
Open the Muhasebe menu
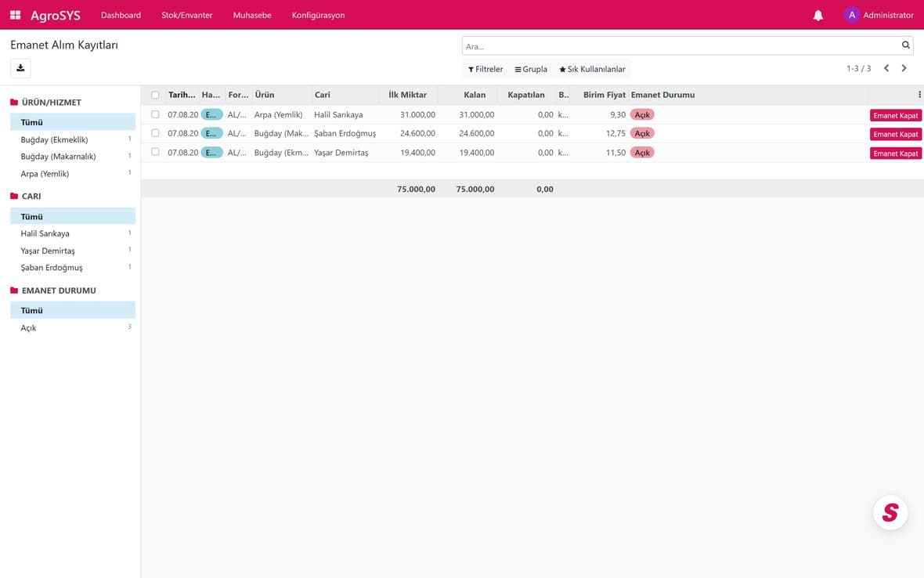click(x=252, y=16)
